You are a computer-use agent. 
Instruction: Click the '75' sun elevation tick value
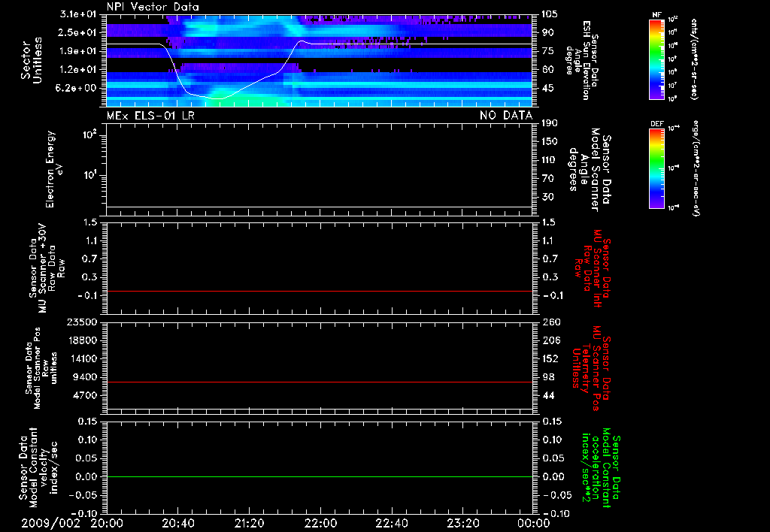(x=547, y=51)
